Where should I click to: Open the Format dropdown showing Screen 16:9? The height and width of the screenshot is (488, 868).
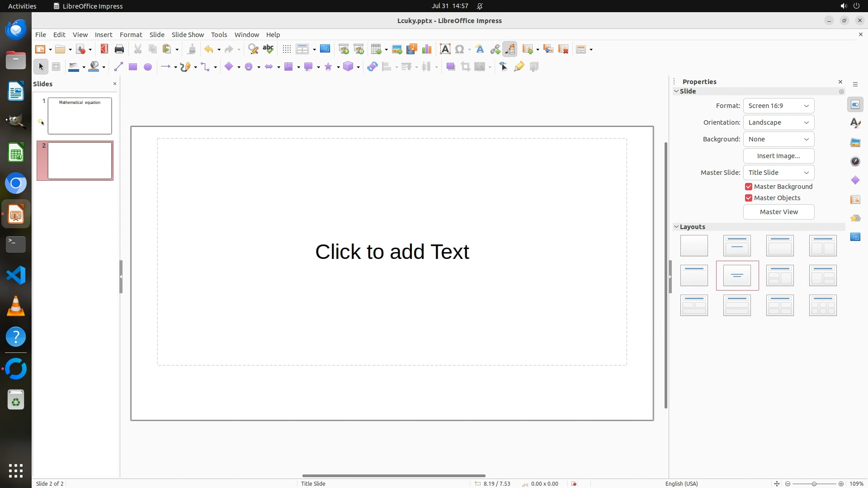(778, 106)
